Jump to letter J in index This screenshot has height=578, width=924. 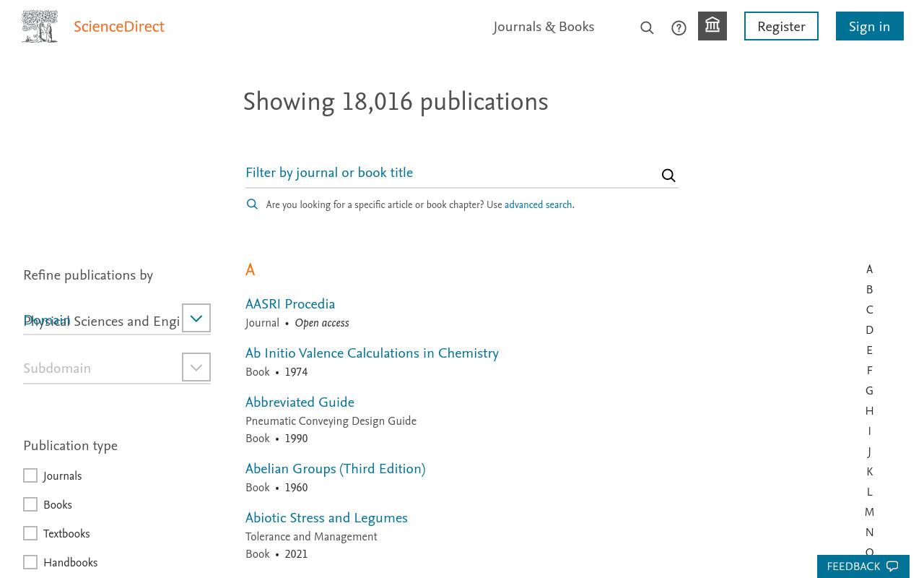click(x=869, y=452)
